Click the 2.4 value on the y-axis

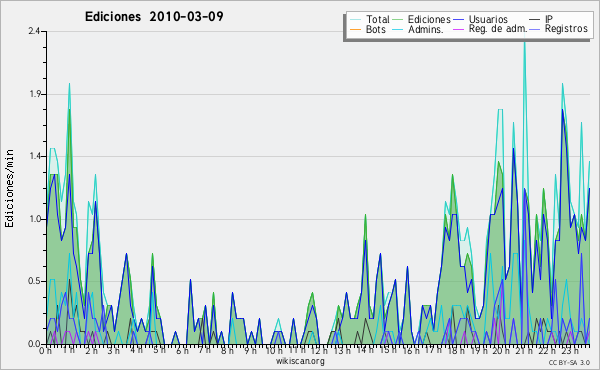coord(34,31)
